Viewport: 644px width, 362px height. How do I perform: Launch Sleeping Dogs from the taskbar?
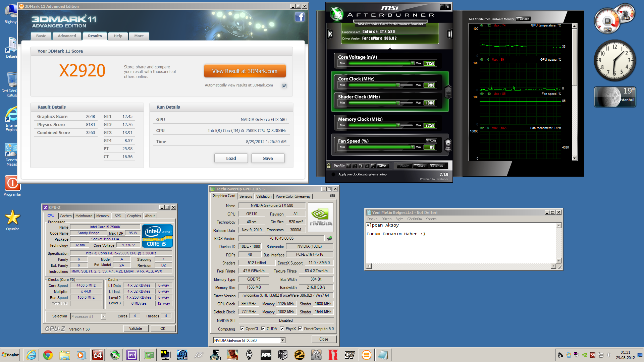point(283,355)
